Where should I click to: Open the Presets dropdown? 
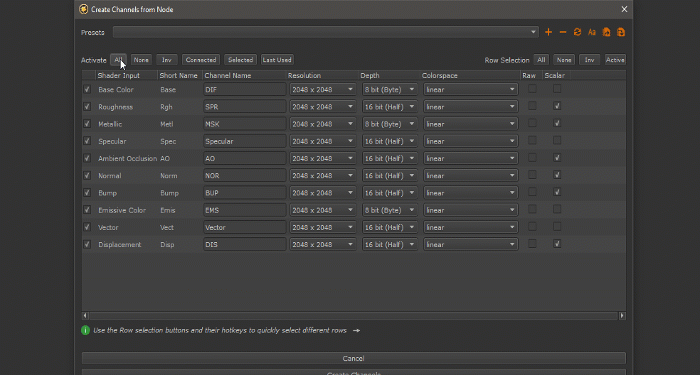click(325, 32)
